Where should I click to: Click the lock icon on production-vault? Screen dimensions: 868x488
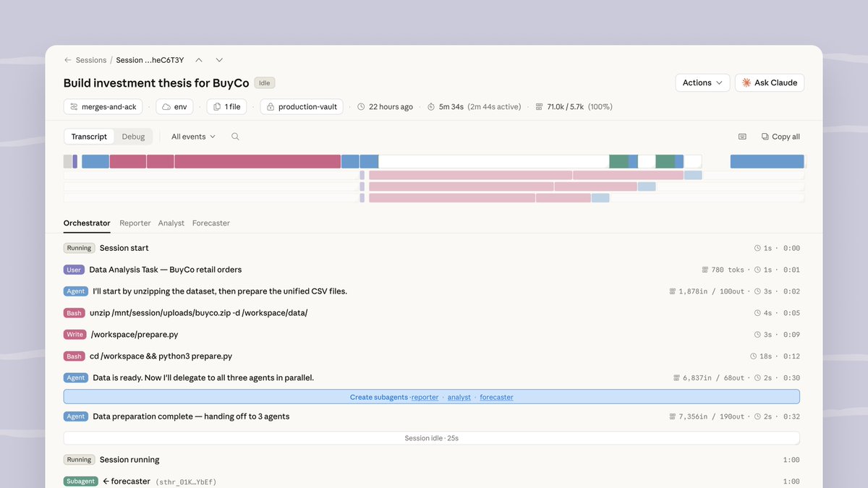pos(271,106)
